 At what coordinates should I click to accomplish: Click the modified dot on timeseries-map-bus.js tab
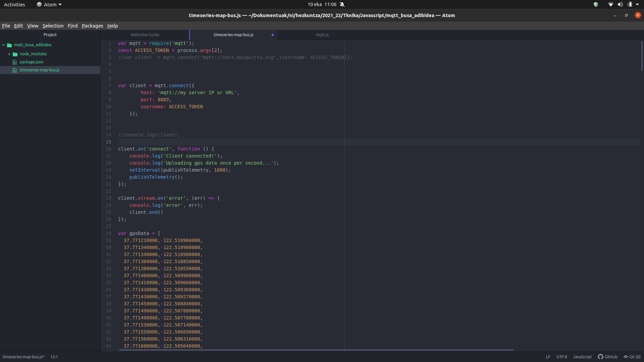click(x=272, y=35)
